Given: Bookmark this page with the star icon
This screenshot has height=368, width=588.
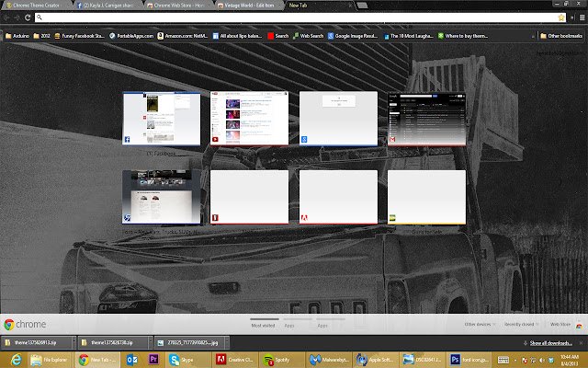Looking at the screenshot, I should point(561,17).
